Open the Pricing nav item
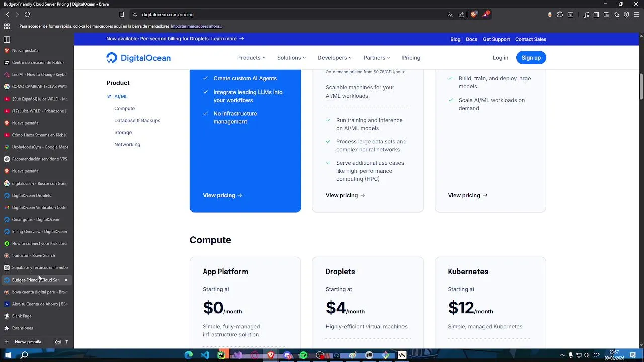This screenshot has width=644, height=362. 411,58
